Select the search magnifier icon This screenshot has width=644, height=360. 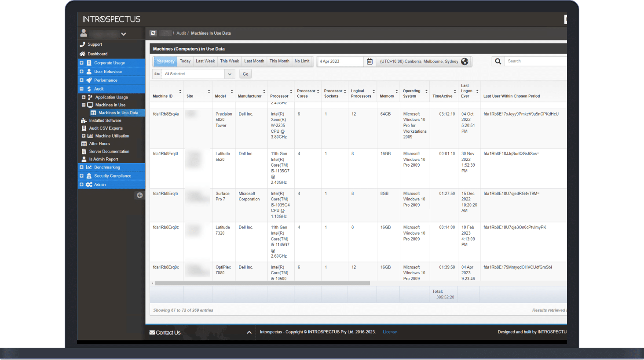point(498,61)
